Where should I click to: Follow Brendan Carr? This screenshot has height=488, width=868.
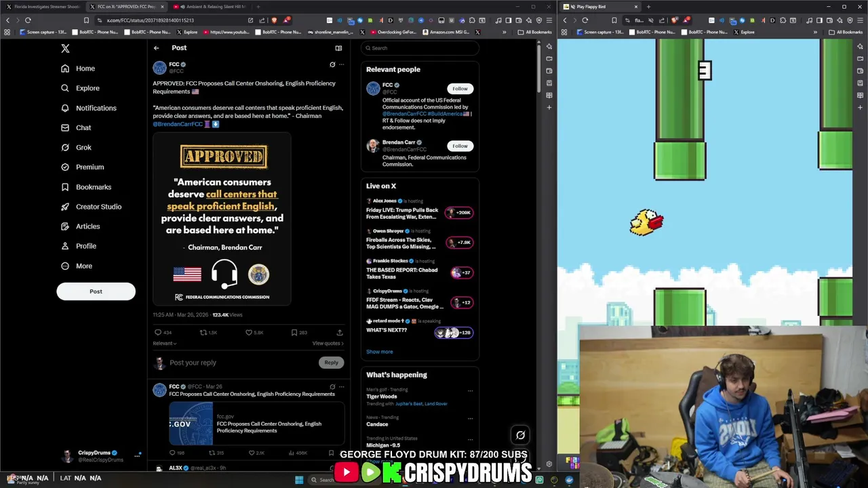460,146
